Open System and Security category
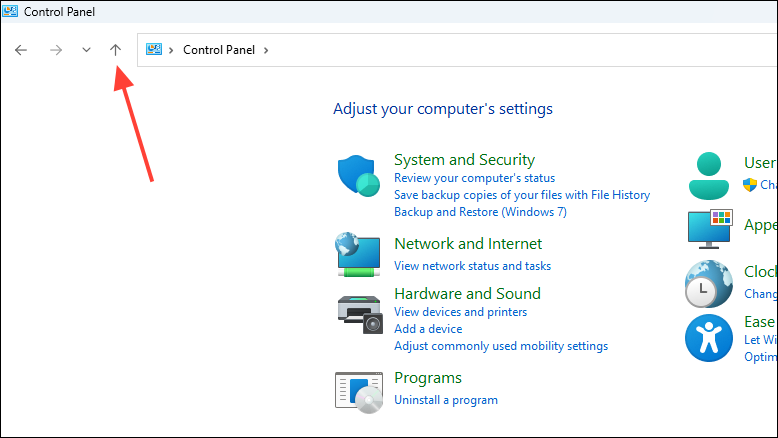The width and height of the screenshot is (778, 438). [x=464, y=160]
